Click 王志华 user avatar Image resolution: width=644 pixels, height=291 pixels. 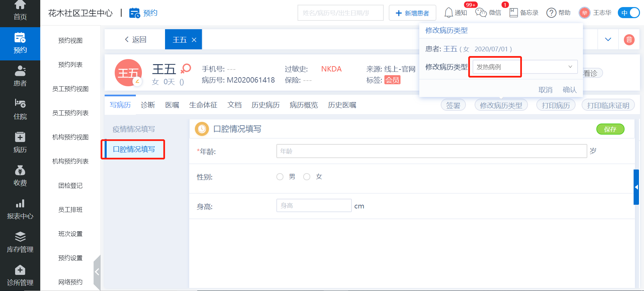point(585,13)
